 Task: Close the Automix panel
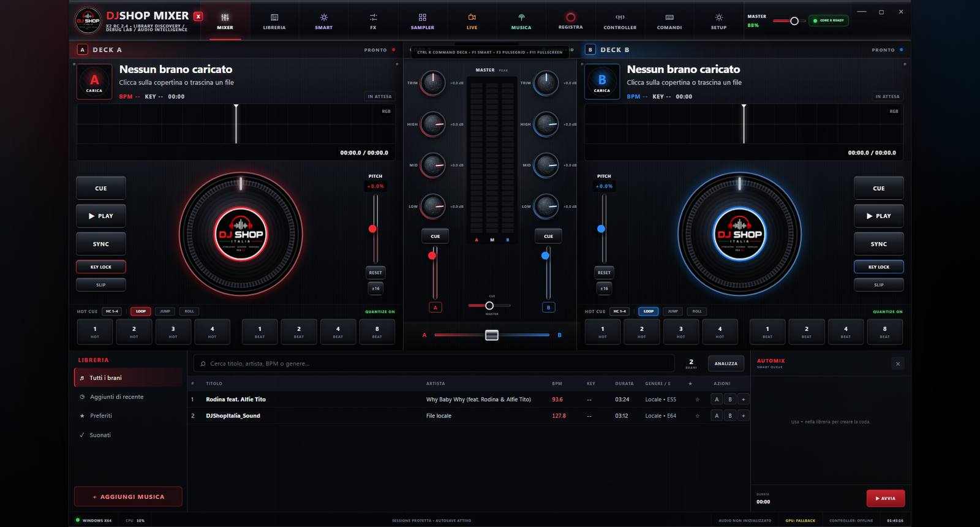pos(898,364)
